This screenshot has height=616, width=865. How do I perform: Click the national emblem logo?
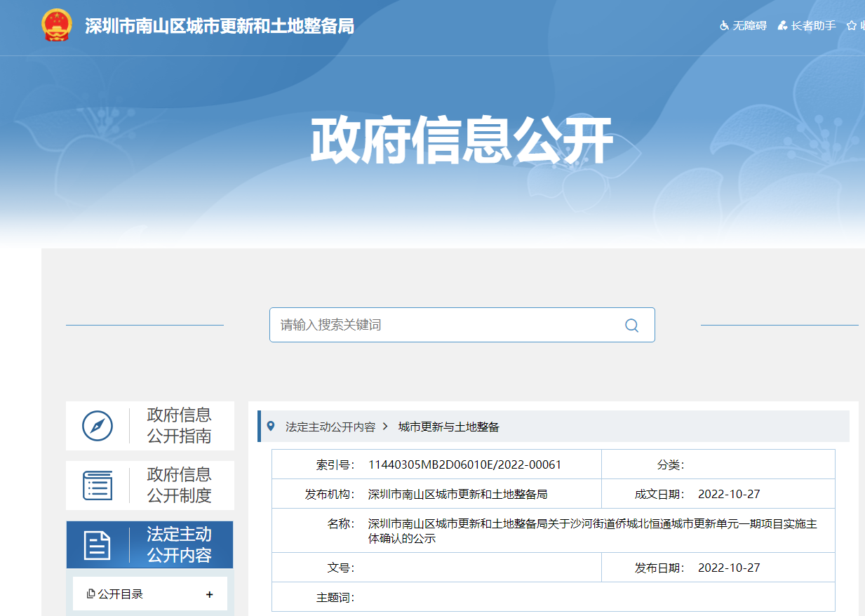tap(57, 26)
